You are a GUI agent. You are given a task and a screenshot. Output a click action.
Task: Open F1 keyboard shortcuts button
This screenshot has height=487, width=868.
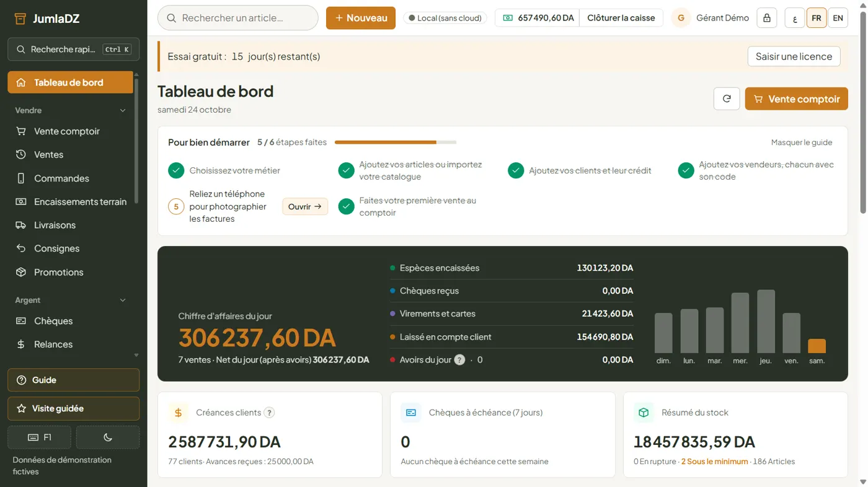(39, 437)
